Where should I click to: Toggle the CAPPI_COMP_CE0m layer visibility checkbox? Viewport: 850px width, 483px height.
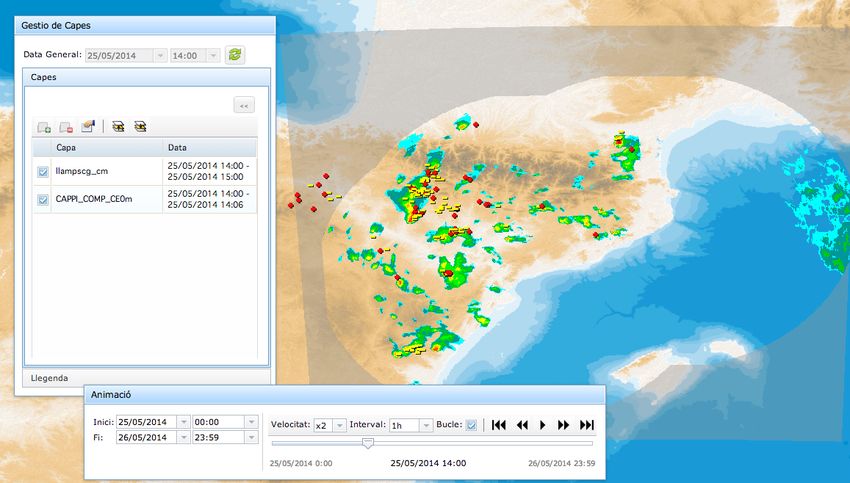tap(43, 200)
